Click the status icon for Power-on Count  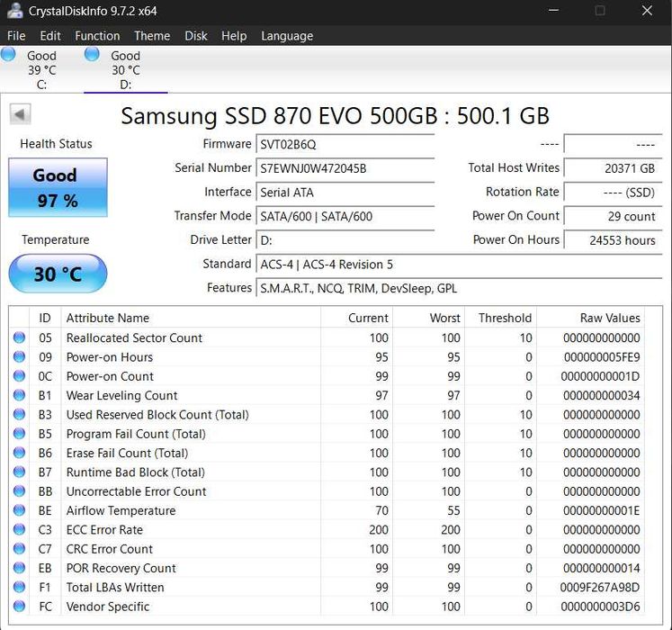point(19,376)
